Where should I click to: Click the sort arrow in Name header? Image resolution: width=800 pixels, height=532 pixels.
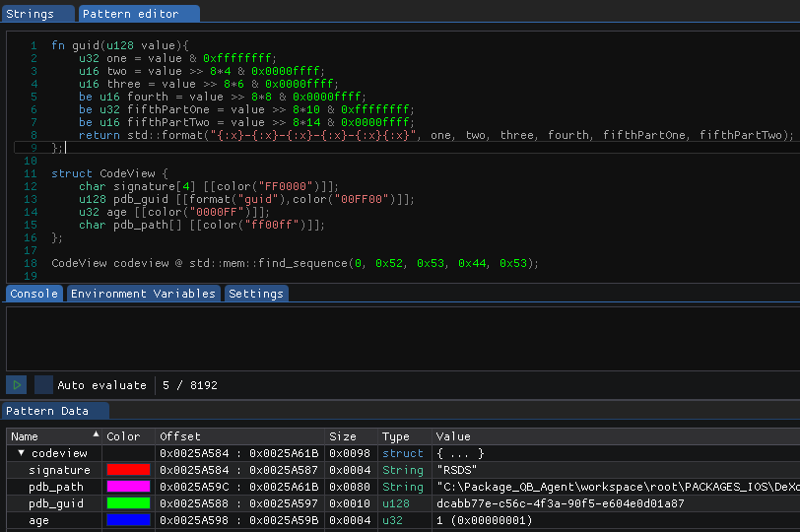96,434
